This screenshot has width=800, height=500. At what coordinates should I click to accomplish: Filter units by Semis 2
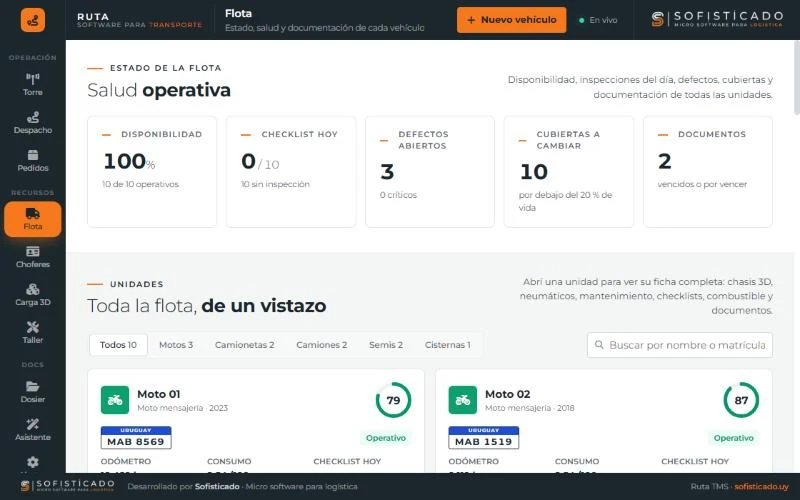click(386, 345)
